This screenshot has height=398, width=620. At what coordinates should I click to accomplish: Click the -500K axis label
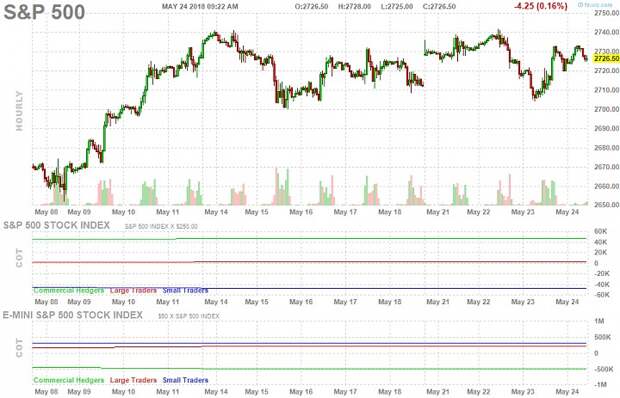point(604,369)
